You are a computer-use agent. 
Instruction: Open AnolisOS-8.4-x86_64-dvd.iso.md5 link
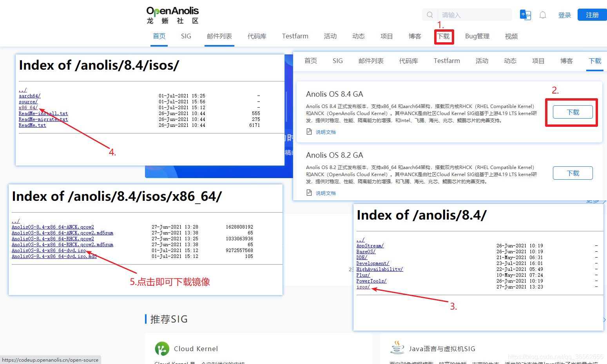click(54, 256)
